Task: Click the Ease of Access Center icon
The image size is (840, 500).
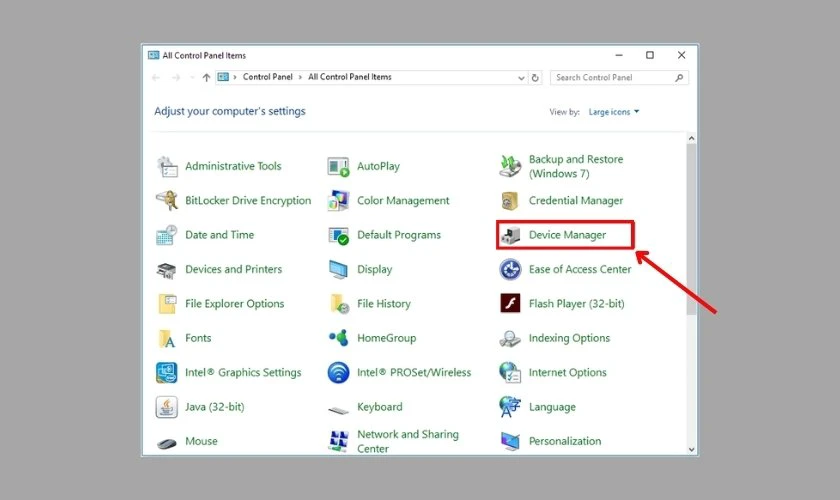Action: click(511, 270)
